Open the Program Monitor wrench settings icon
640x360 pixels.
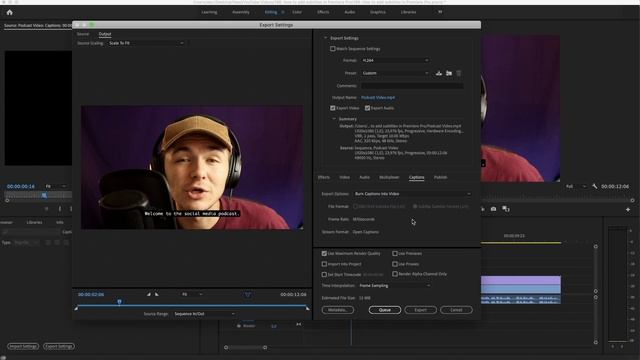pyautogui.click(x=595, y=186)
